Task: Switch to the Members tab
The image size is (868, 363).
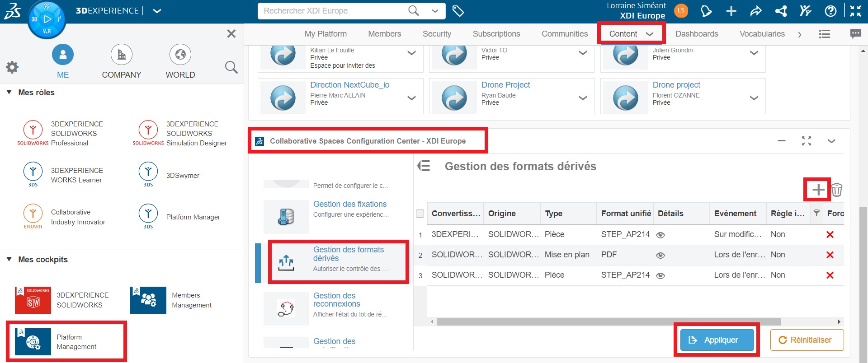Action: 384,34
